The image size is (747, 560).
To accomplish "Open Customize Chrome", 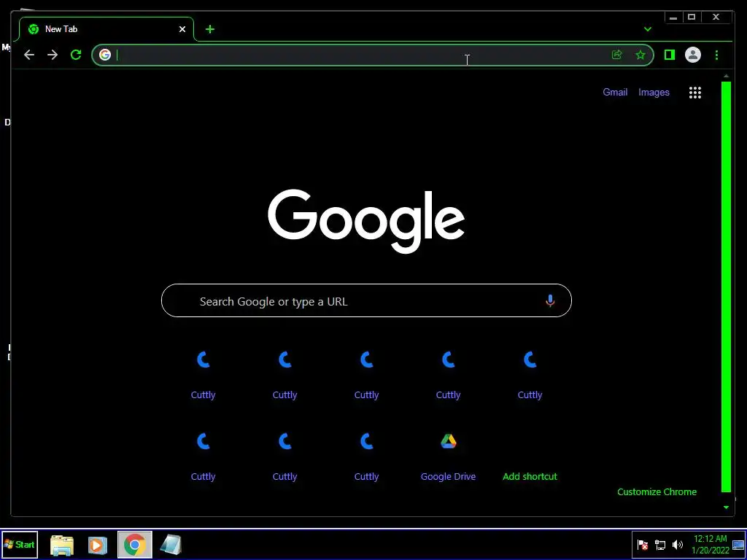I will (657, 492).
